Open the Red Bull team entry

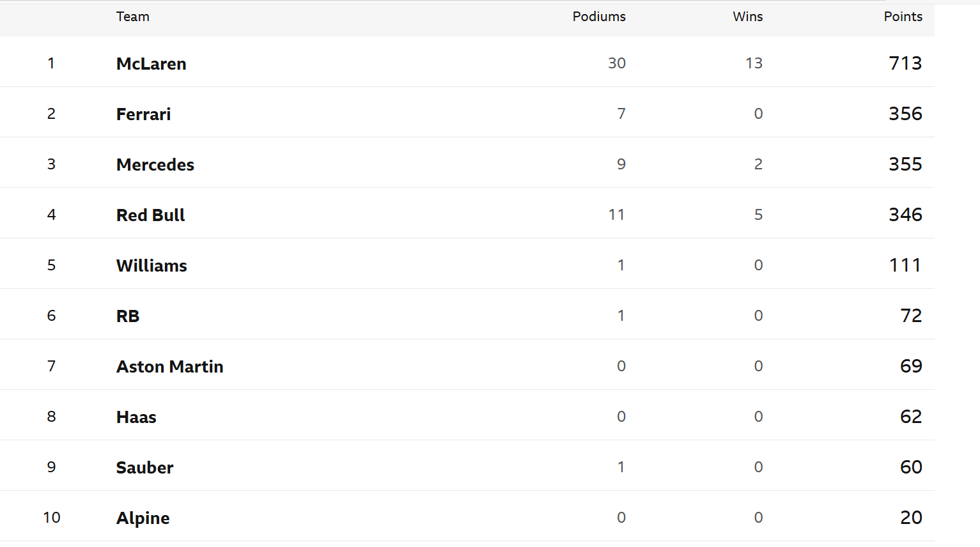(150, 215)
